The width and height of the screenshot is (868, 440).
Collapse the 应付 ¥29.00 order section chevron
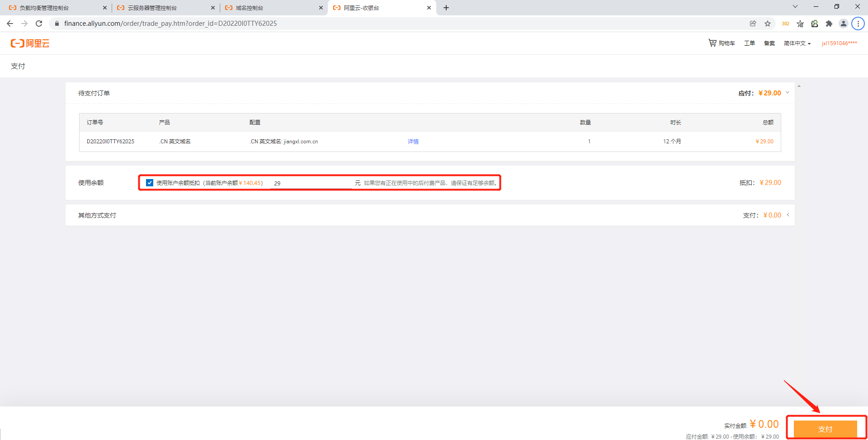pyautogui.click(x=788, y=93)
